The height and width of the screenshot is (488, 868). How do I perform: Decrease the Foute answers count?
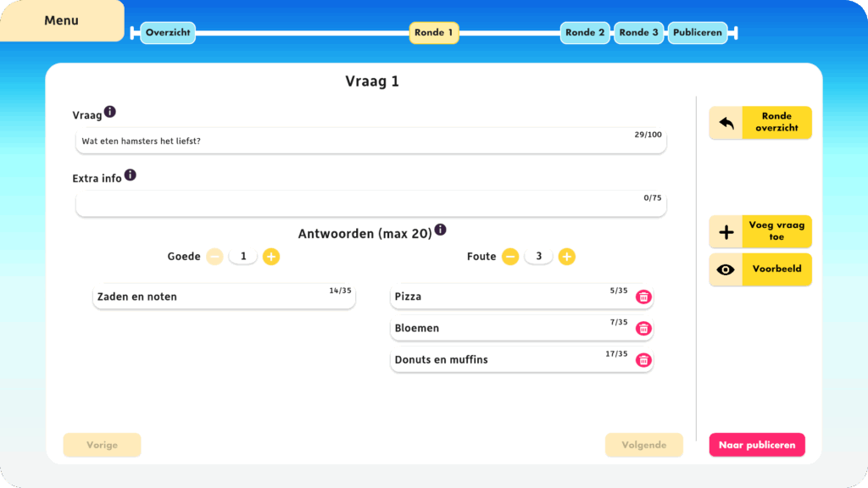click(x=510, y=257)
